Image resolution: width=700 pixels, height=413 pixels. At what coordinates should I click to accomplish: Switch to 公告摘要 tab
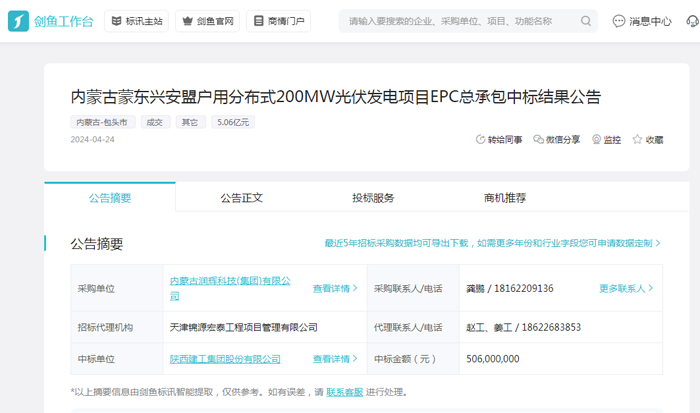pyautogui.click(x=110, y=197)
